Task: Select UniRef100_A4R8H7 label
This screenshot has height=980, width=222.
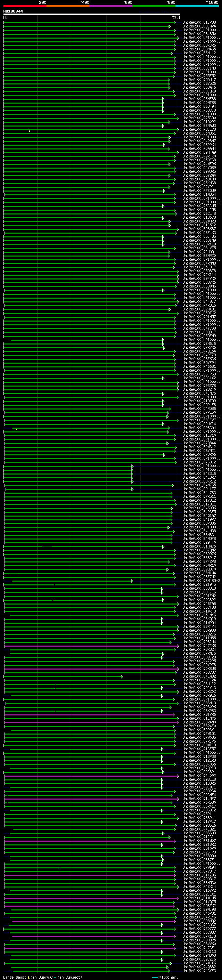Action: coord(199,141)
